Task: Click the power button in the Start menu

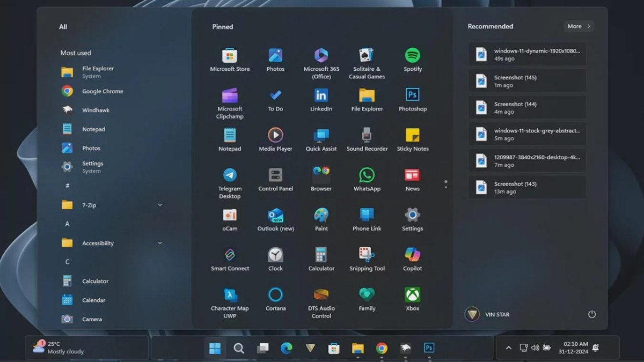Action: (591, 314)
